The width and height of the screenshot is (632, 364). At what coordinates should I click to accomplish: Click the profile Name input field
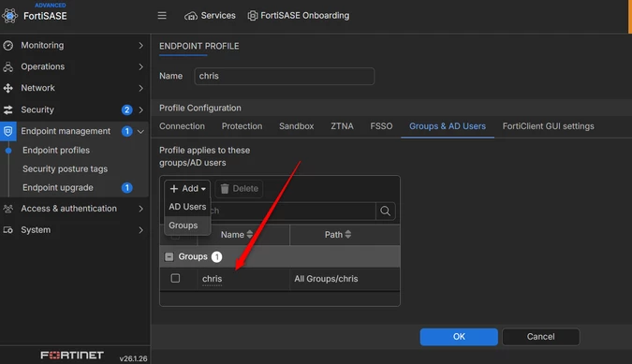(284, 76)
